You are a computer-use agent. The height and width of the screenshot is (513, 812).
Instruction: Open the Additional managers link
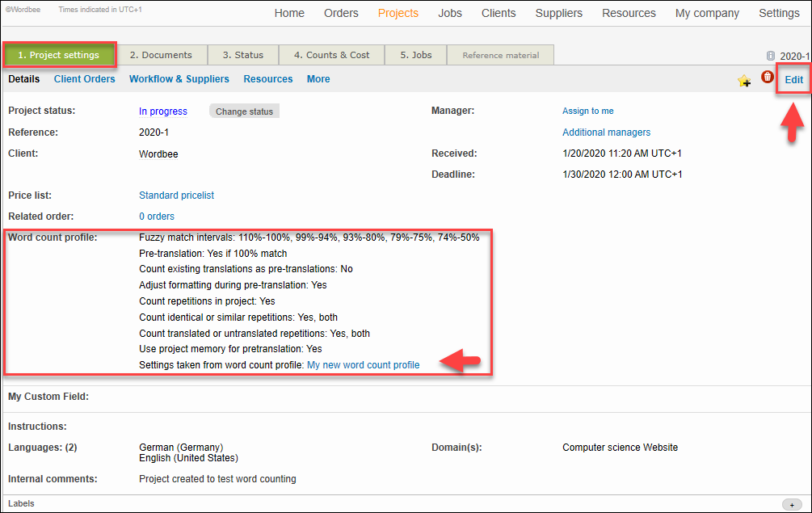click(606, 132)
